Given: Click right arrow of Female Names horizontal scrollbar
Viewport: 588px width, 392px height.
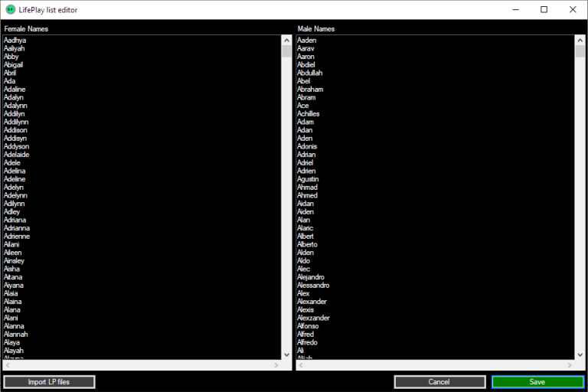Looking at the screenshot, I should click(x=276, y=365).
